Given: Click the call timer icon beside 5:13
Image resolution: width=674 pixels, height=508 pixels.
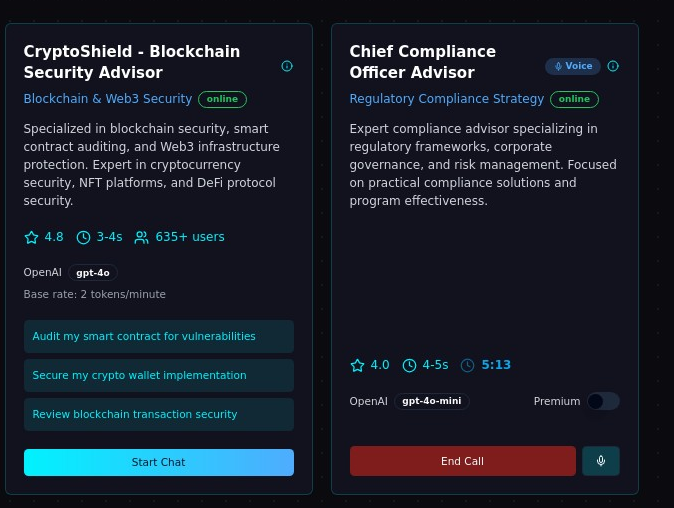Looking at the screenshot, I should coord(468,365).
